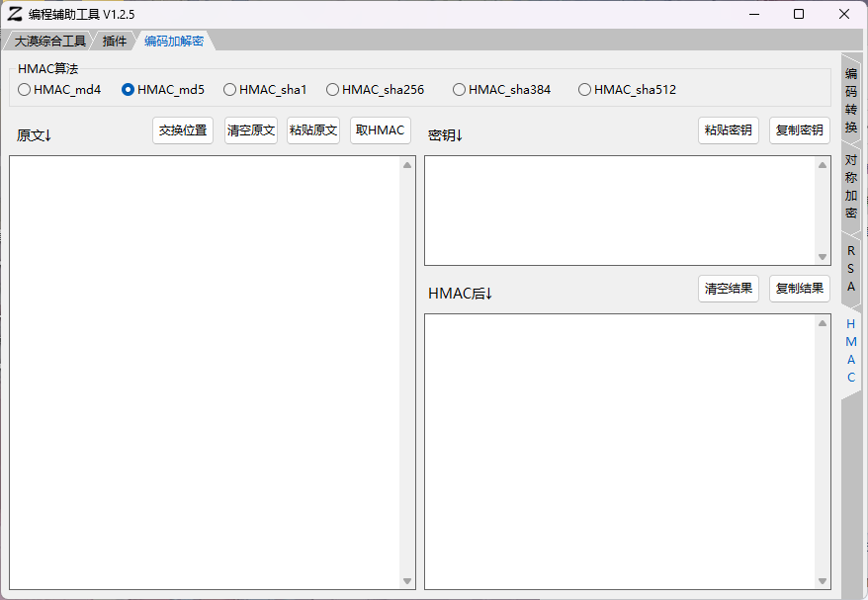This screenshot has width=868, height=600.
Task: Open the RSA side tab
Action: (x=851, y=268)
